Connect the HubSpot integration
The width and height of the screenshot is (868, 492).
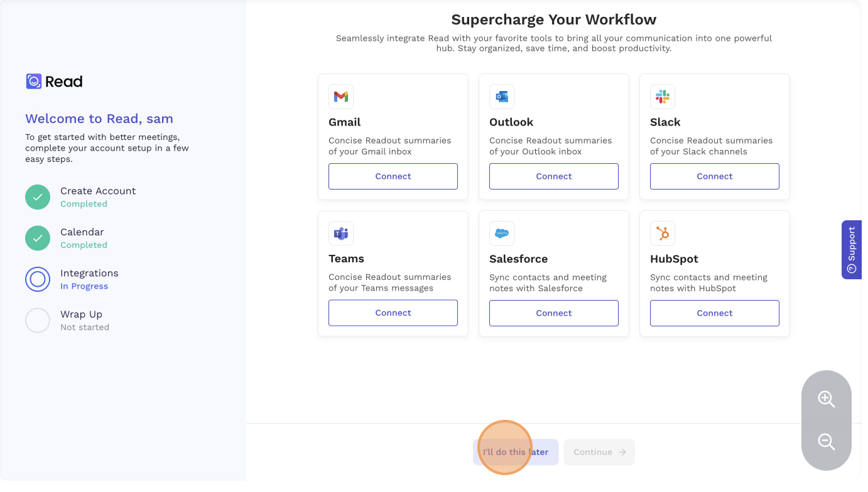coord(715,313)
